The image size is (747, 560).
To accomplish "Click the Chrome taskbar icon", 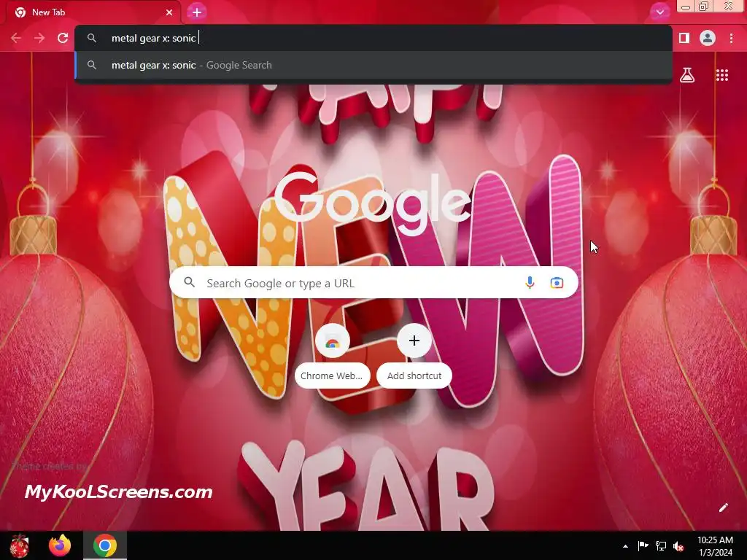I will (105, 545).
